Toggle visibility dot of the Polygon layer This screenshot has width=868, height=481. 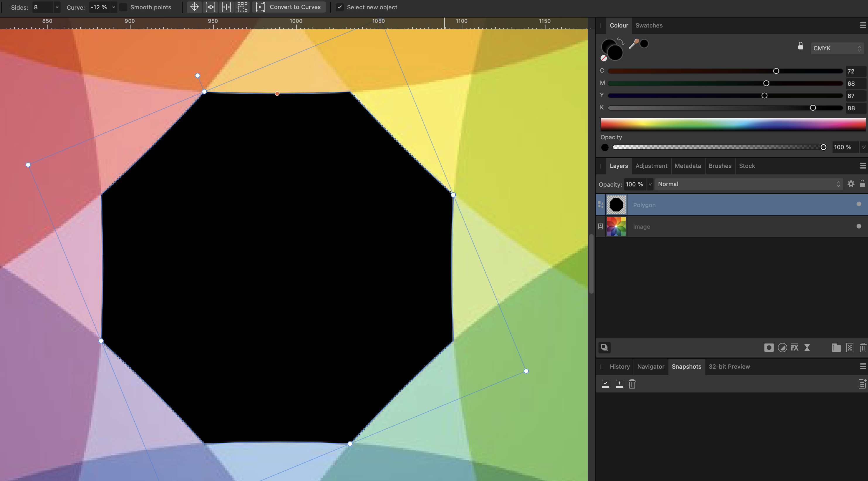tap(859, 204)
